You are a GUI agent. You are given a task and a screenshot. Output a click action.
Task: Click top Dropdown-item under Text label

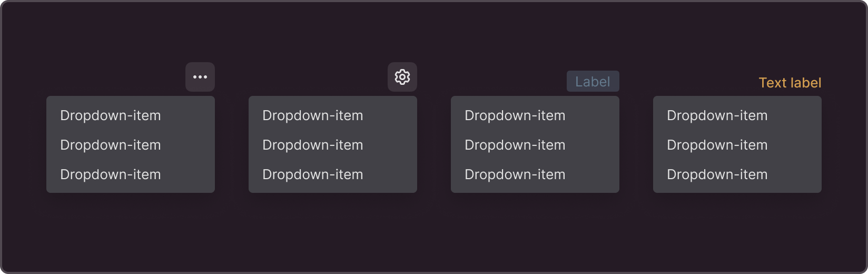[737, 115]
